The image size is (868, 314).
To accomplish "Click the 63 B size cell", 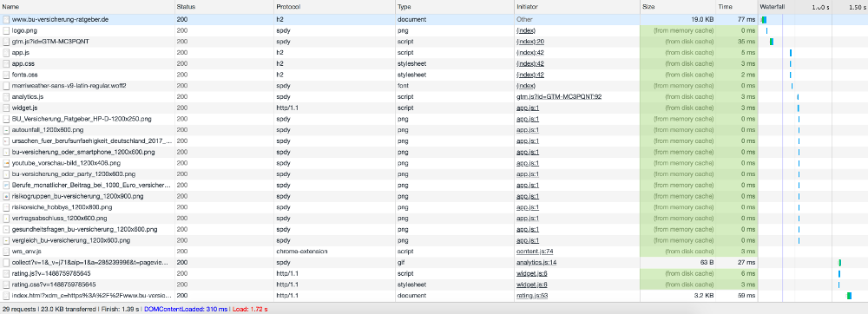I will (x=707, y=263).
